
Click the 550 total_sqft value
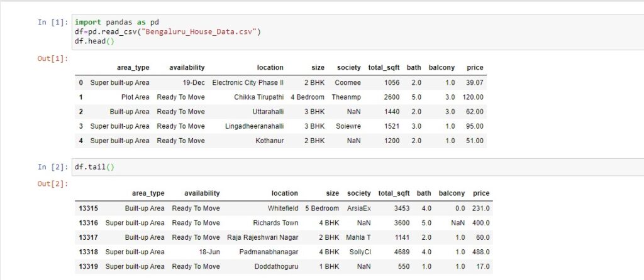[x=404, y=266]
